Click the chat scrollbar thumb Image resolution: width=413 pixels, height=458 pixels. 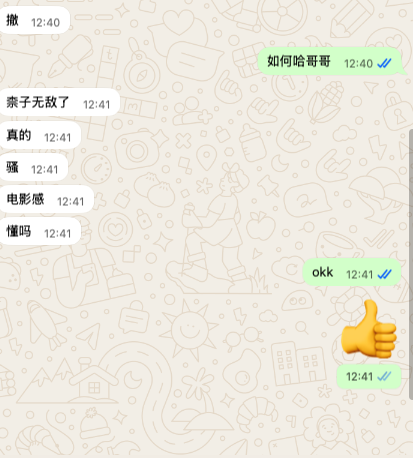(411, 264)
